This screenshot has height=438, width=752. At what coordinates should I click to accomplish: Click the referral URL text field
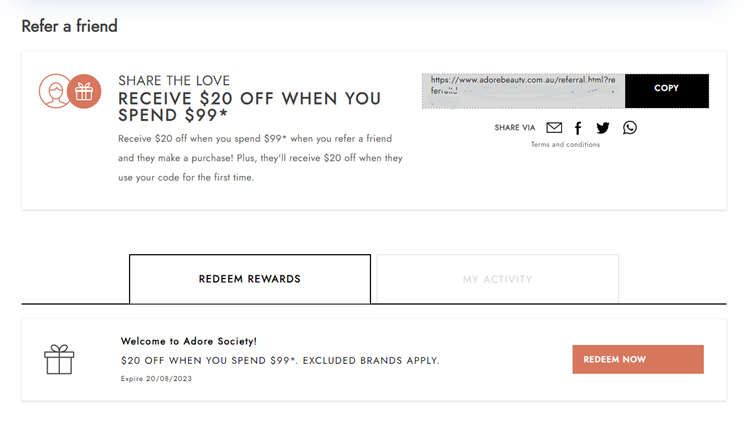pyautogui.click(x=523, y=91)
